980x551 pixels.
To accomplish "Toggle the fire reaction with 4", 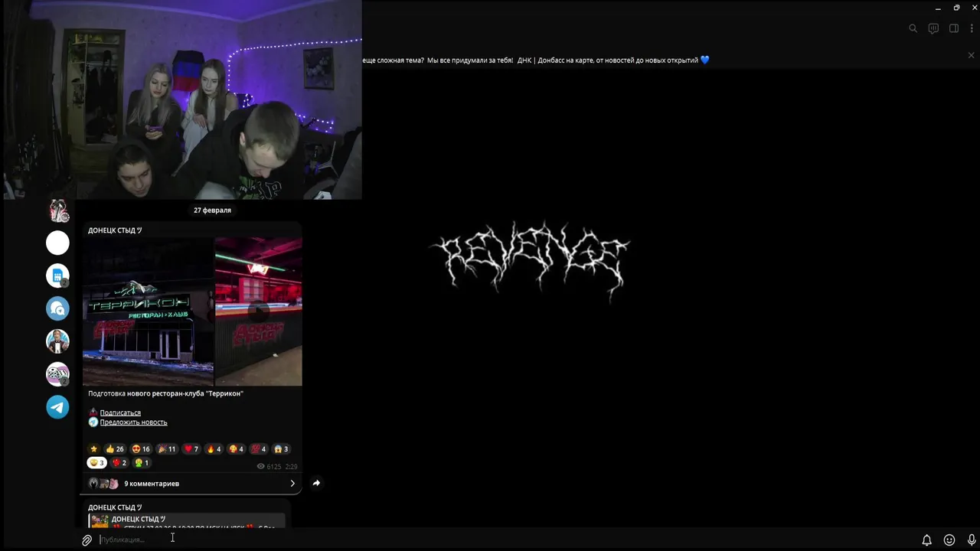I will [x=214, y=449].
